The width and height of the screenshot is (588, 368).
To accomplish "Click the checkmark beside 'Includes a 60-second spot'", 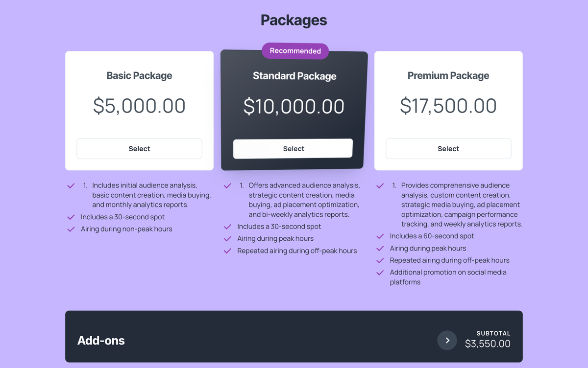I will (380, 235).
